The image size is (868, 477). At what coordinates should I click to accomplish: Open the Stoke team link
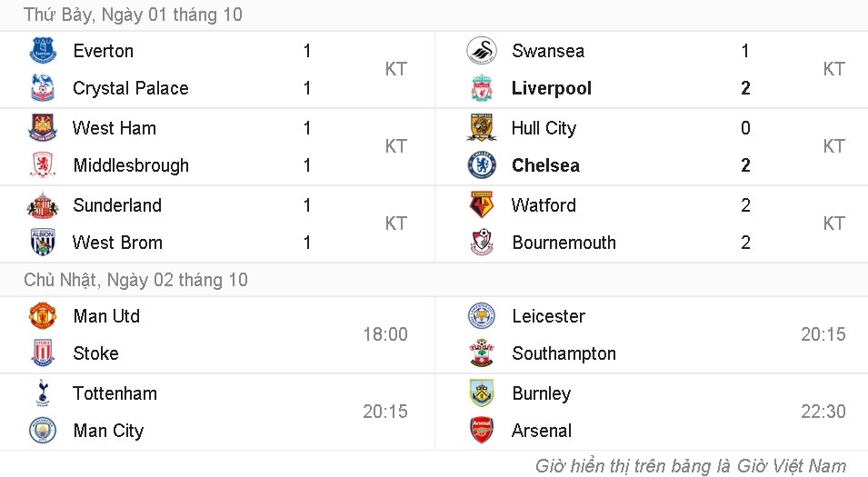[95, 353]
